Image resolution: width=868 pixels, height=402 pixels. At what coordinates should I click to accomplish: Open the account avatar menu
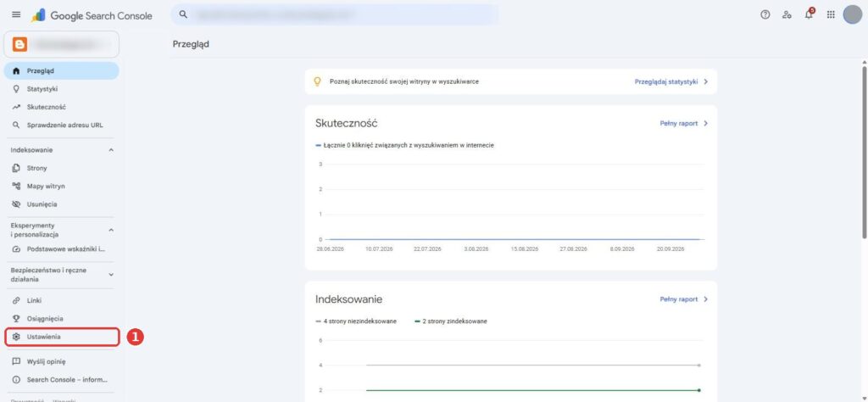853,15
